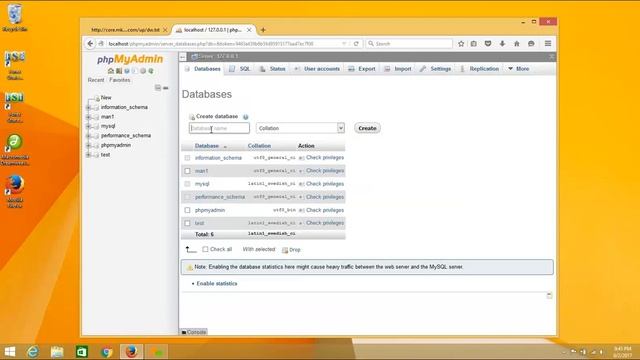This screenshot has height=360, width=640.
Task: Open phpMyAdmin documentation blue help icon
Action: (x=127, y=71)
